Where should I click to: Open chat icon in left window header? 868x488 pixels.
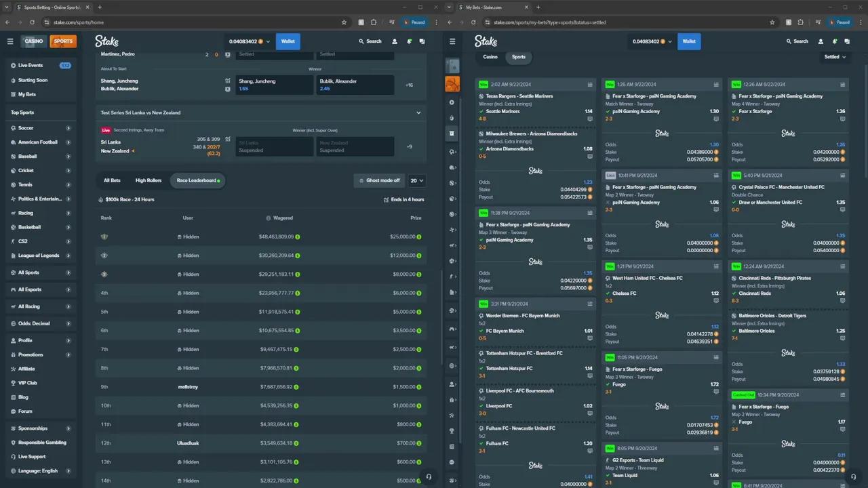[x=422, y=41]
